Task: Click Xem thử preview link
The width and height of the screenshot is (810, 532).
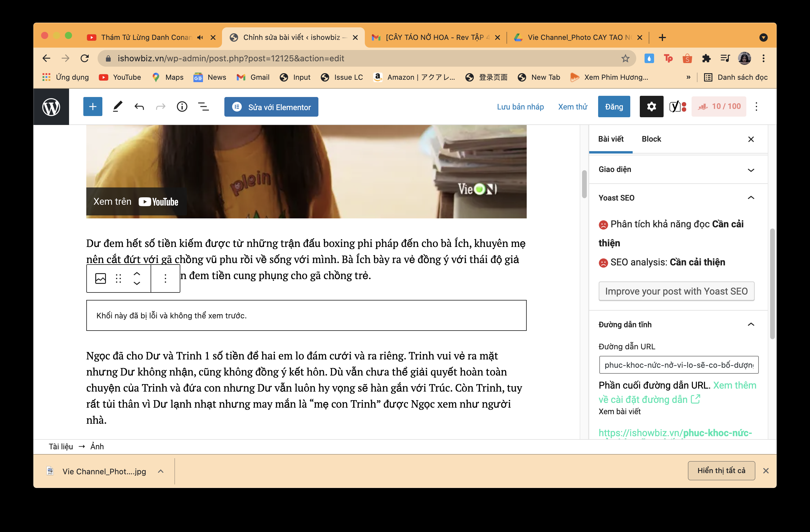Action: (x=573, y=107)
